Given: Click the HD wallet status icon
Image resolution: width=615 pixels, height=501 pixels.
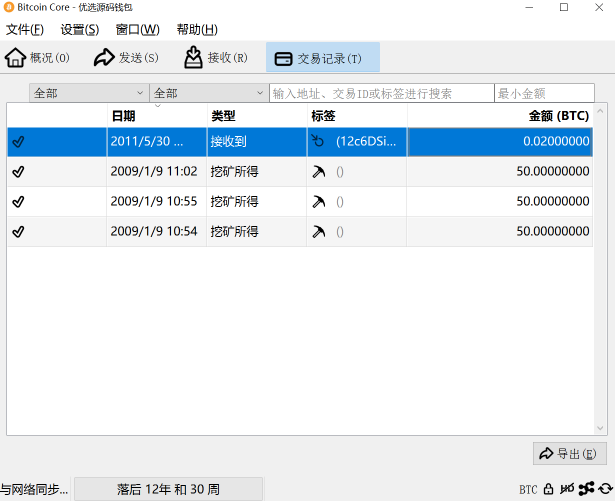Looking at the screenshot, I should (x=567, y=490).
